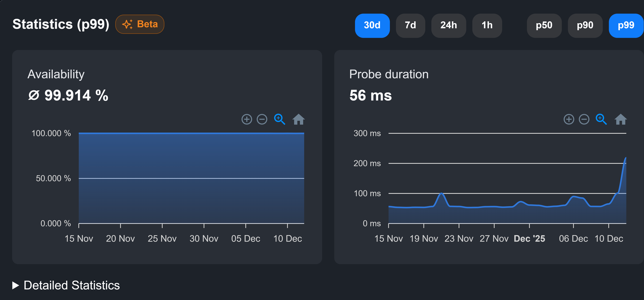Reset Probe duration chart with home icon

pos(620,119)
